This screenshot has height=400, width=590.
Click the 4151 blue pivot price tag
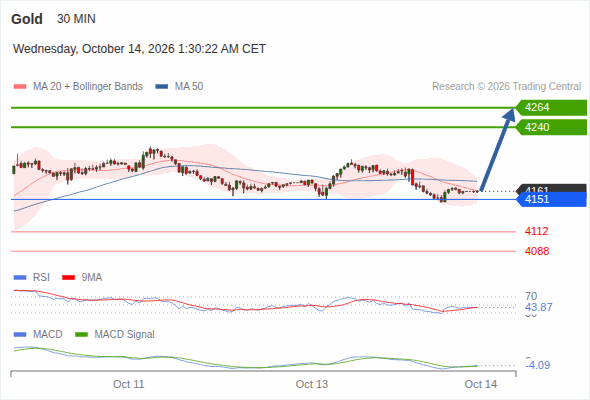coord(551,199)
